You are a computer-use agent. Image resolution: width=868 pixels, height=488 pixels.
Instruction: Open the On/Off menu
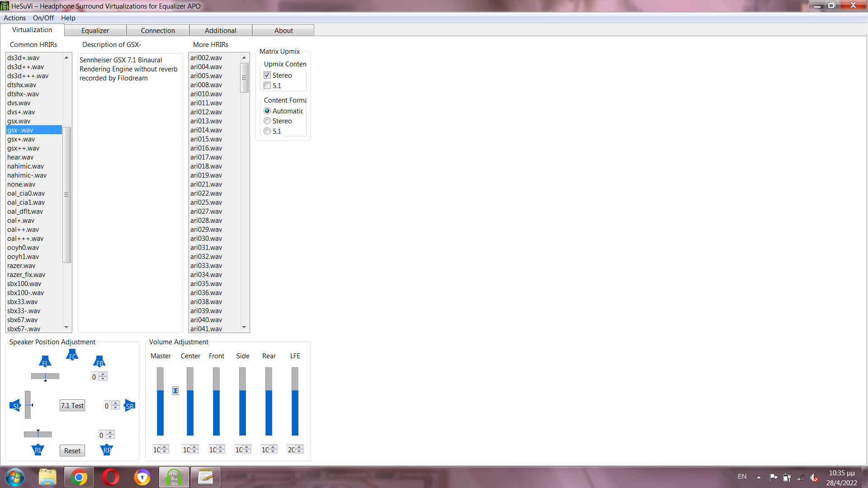click(x=43, y=18)
